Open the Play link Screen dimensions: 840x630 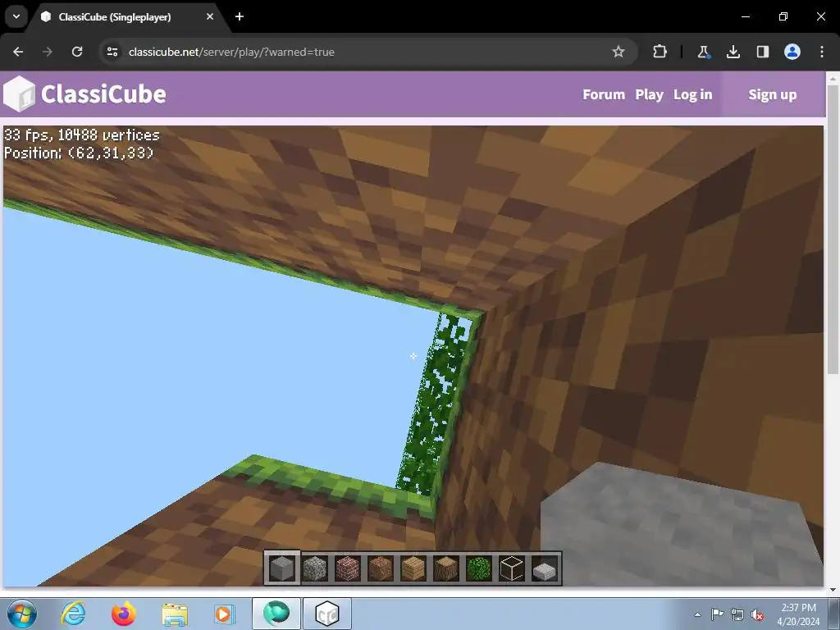point(650,95)
